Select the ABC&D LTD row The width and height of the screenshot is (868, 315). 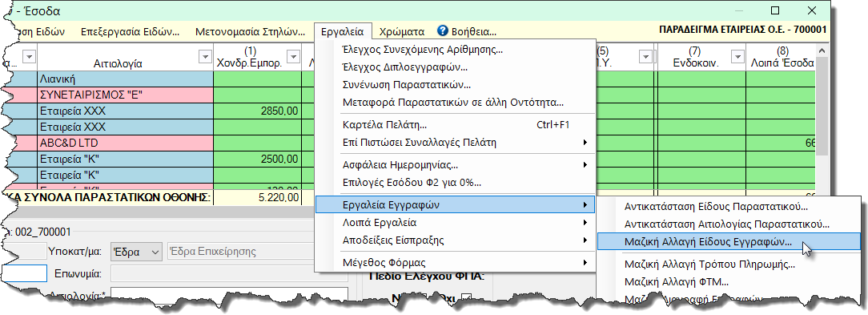coord(126,143)
